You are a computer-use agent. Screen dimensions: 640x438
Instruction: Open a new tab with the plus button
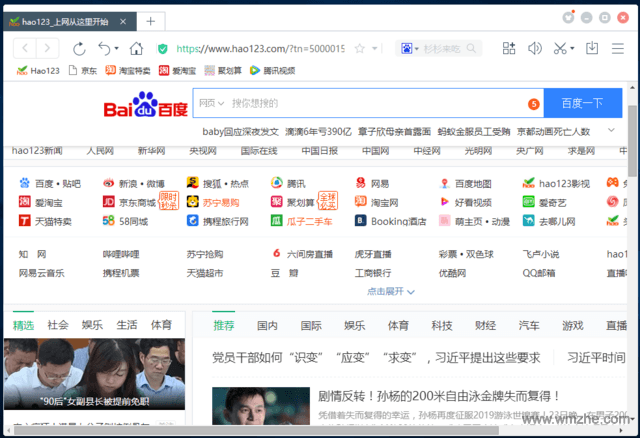pyautogui.click(x=151, y=21)
